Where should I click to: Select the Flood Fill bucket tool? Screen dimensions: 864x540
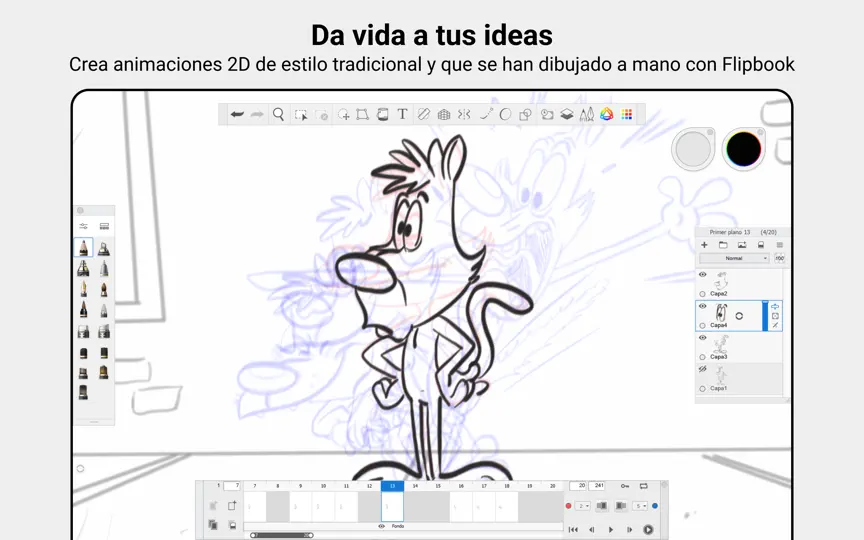(x=382, y=114)
